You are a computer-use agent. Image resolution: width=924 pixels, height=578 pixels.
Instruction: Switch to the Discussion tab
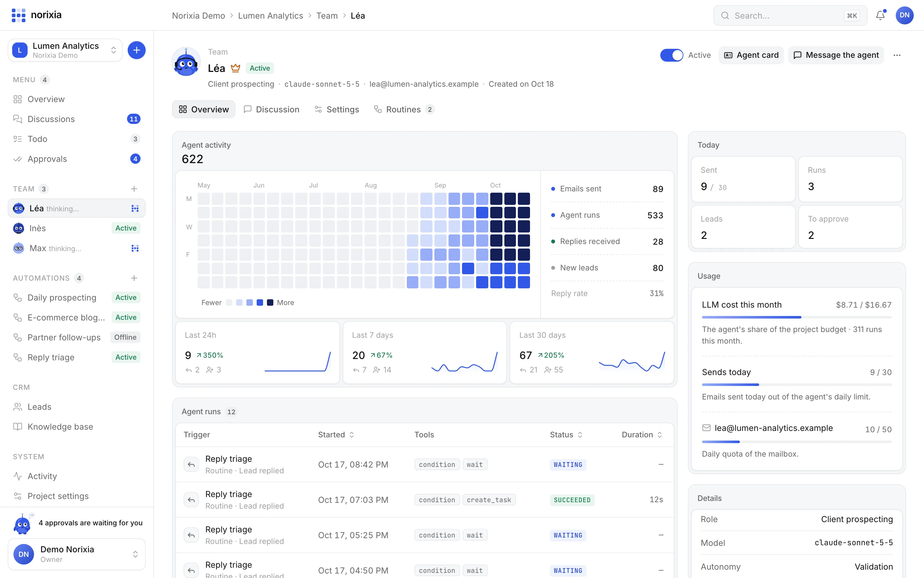click(271, 109)
